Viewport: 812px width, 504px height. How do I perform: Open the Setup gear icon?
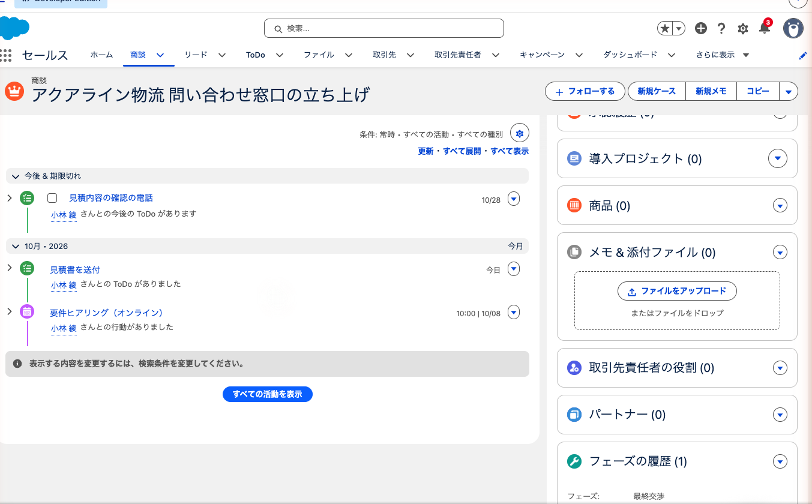click(743, 28)
